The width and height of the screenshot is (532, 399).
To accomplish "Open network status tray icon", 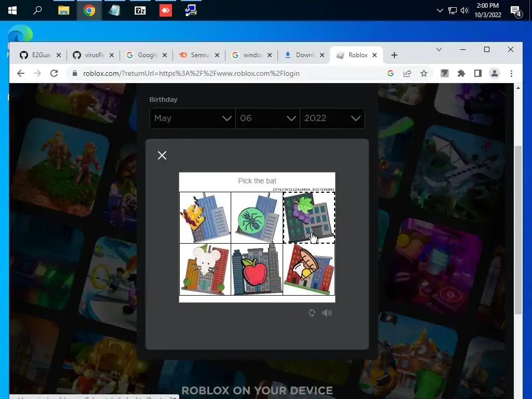I will (453, 10).
